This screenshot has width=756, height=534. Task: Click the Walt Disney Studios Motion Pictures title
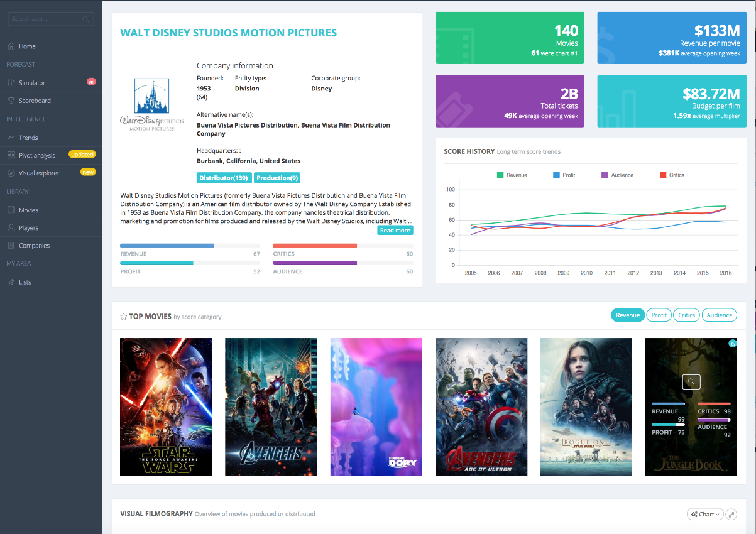(229, 33)
